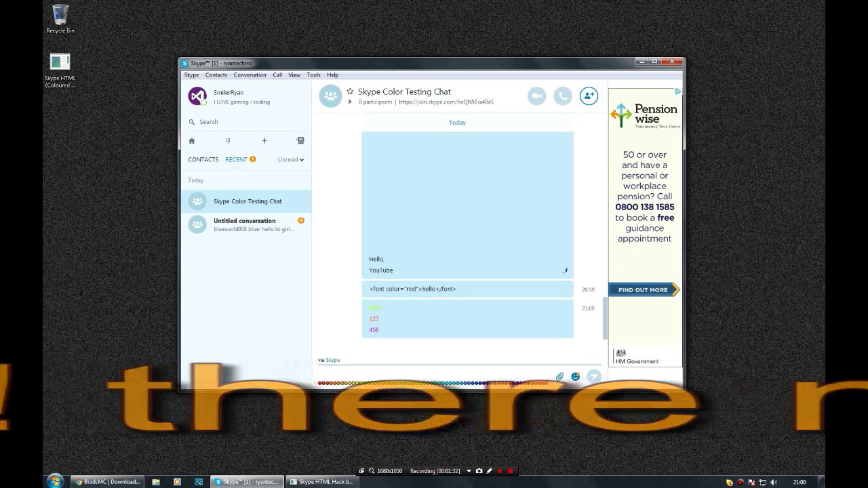This screenshot has width=868, height=488.
Task: Open the Windows Start button
Action: (x=55, y=481)
